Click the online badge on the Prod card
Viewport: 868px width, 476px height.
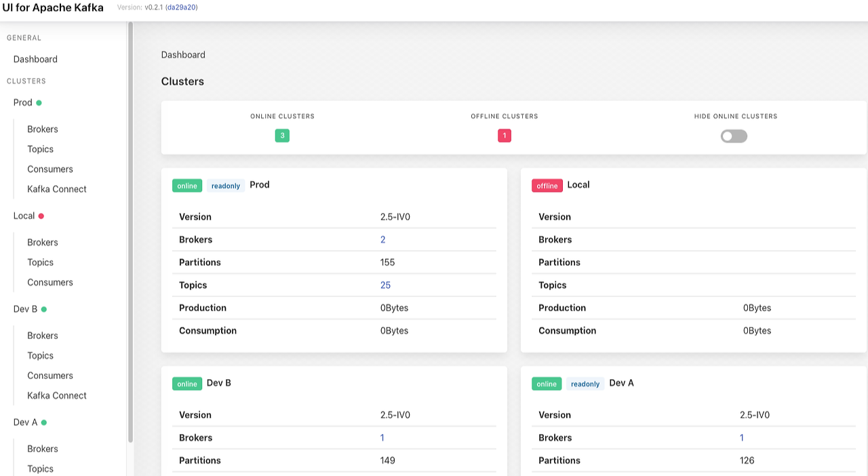[x=187, y=186]
